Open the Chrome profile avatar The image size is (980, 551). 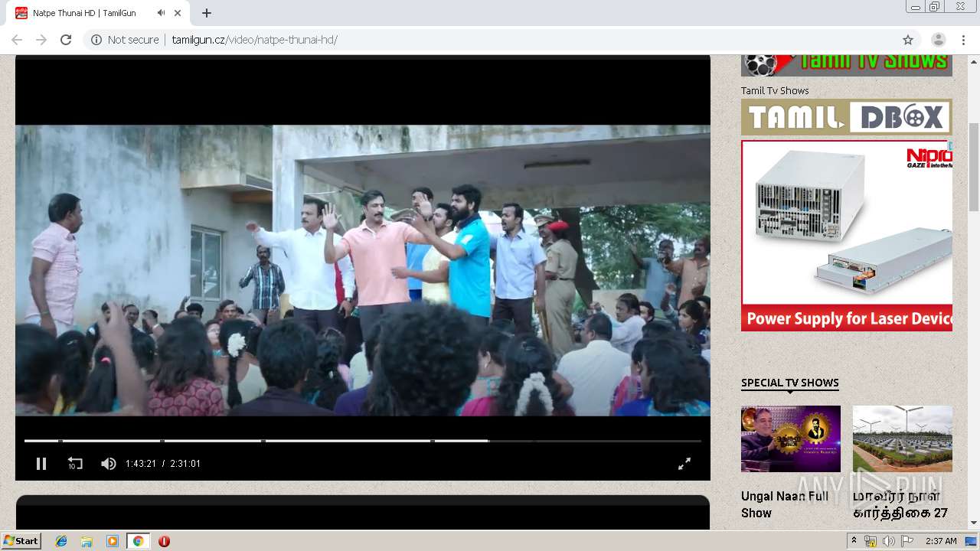click(x=938, y=40)
